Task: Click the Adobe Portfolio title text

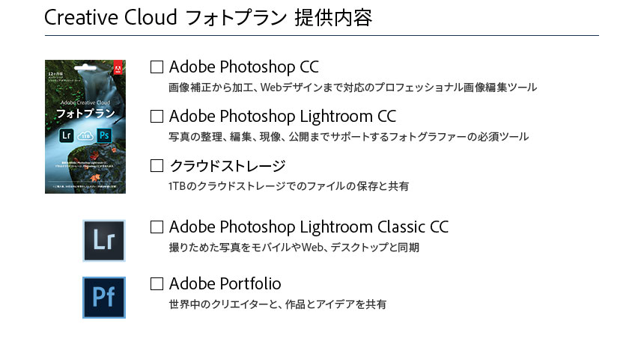Action: 225,283
